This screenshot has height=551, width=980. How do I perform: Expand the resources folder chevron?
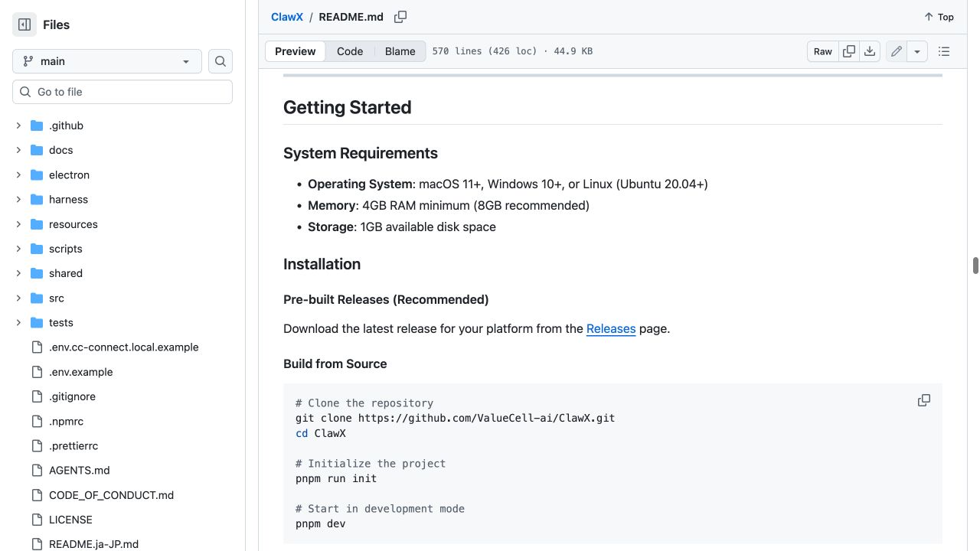coord(18,224)
